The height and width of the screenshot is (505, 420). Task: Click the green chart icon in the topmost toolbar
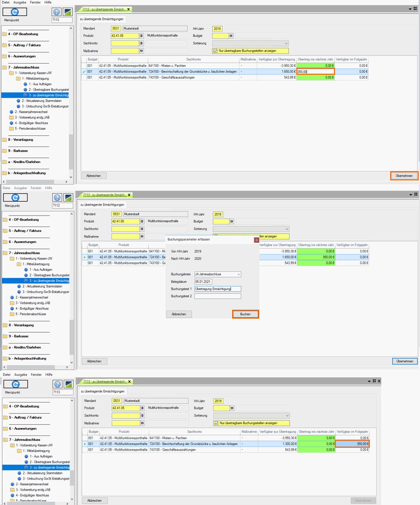click(x=68, y=12)
